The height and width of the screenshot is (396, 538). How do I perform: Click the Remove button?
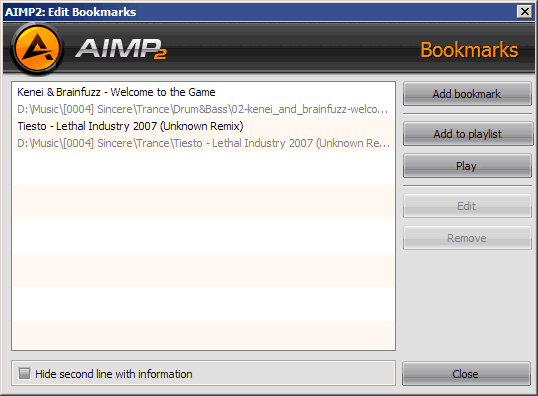(x=467, y=238)
